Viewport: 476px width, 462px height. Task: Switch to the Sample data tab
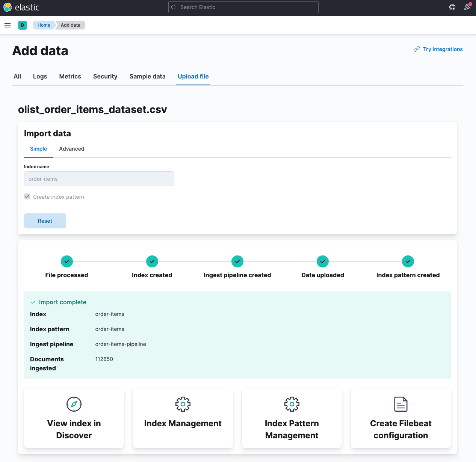coord(147,76)
